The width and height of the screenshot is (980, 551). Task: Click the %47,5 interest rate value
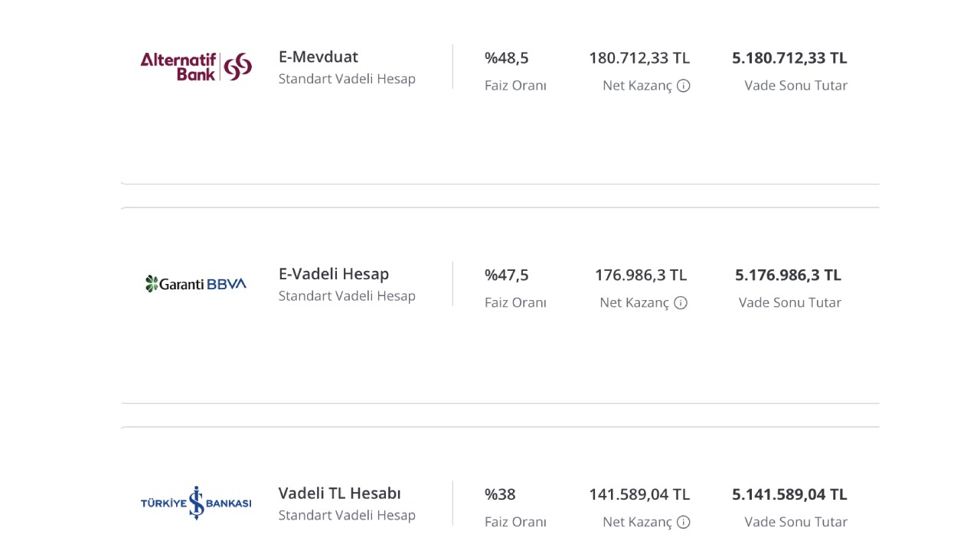507,275
